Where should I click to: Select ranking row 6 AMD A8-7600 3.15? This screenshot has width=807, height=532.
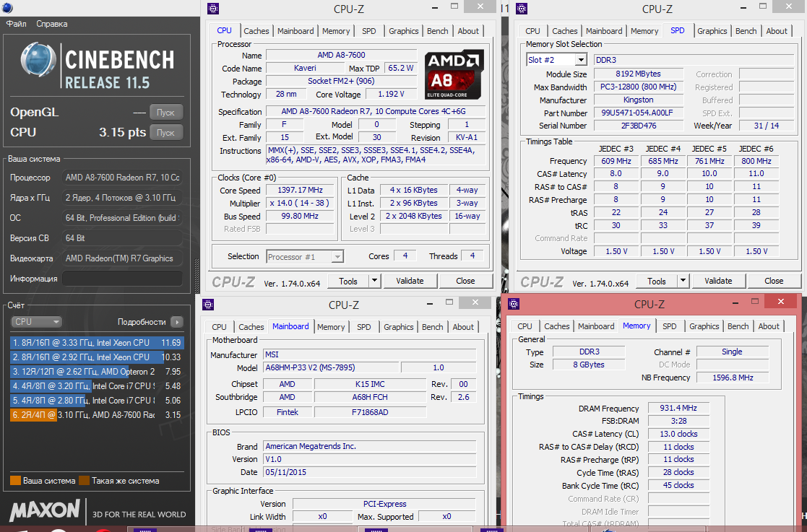[97, 415]
